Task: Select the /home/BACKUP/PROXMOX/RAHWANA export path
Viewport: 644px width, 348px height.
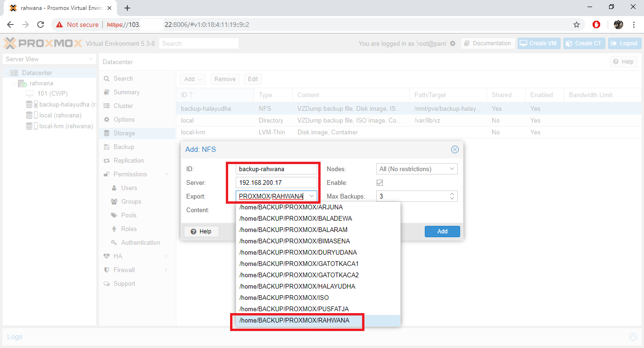Action: [297, 320]
